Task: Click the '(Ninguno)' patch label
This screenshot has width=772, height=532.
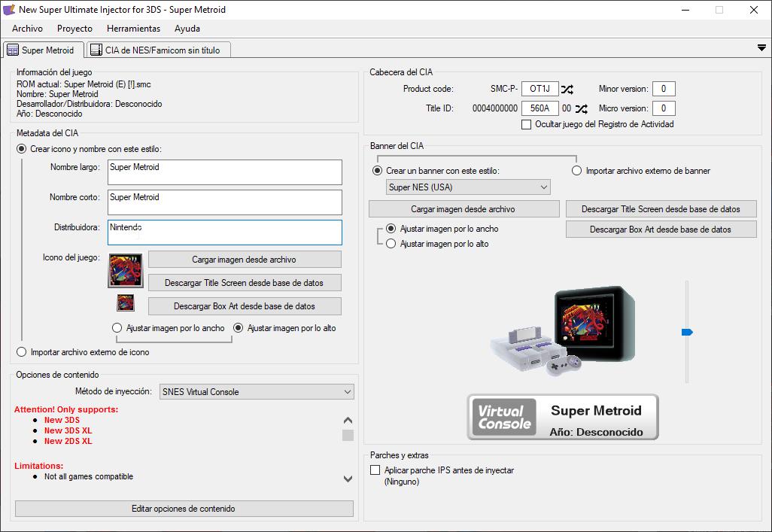Action: click(402, 482)
